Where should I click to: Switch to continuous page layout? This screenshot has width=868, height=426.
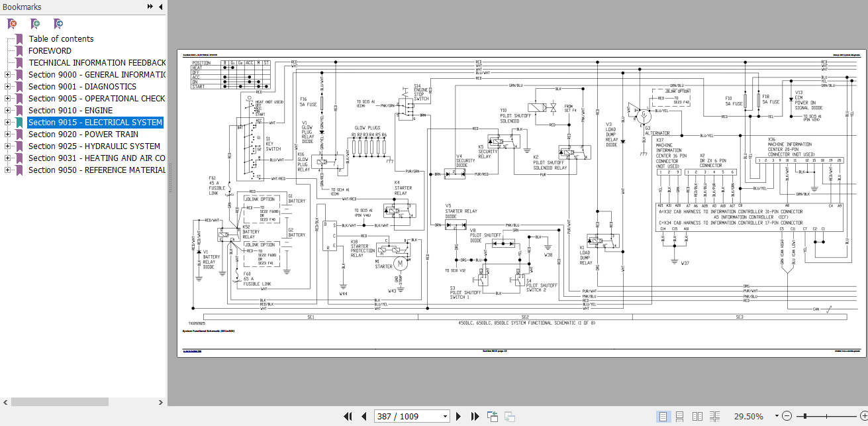coord(679,417)
